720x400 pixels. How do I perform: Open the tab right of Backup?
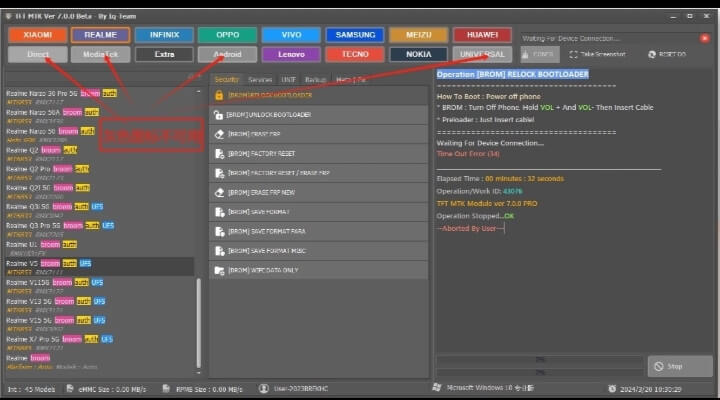click(x=350, y=79)
